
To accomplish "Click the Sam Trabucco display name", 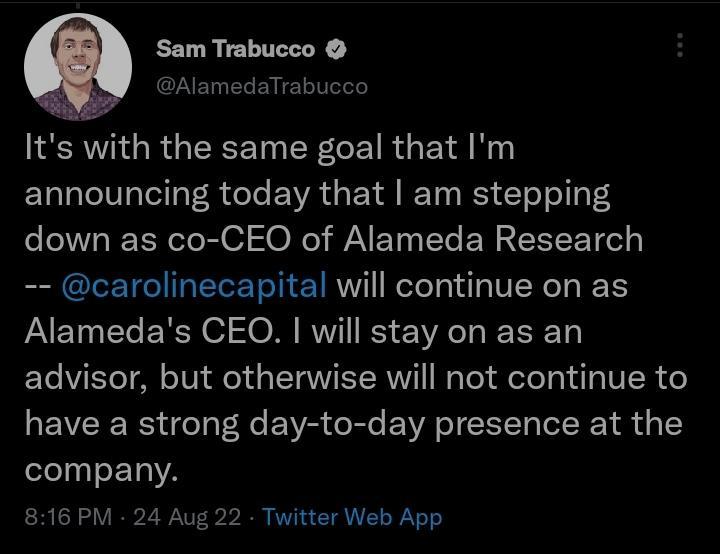I will point(235,49).
